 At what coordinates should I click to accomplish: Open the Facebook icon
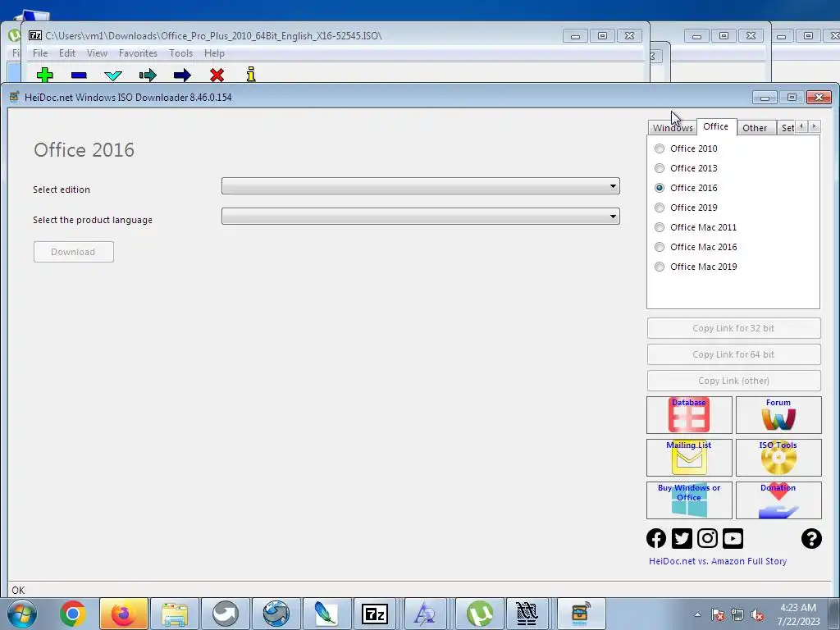(x=656, y=538)
